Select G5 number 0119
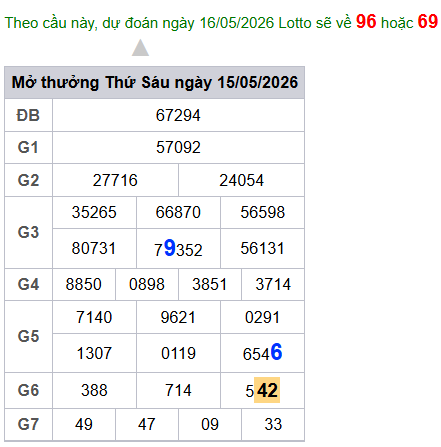The height and width of the screenshot is (447, 441). pyautogui.click(x=178, y=353)
